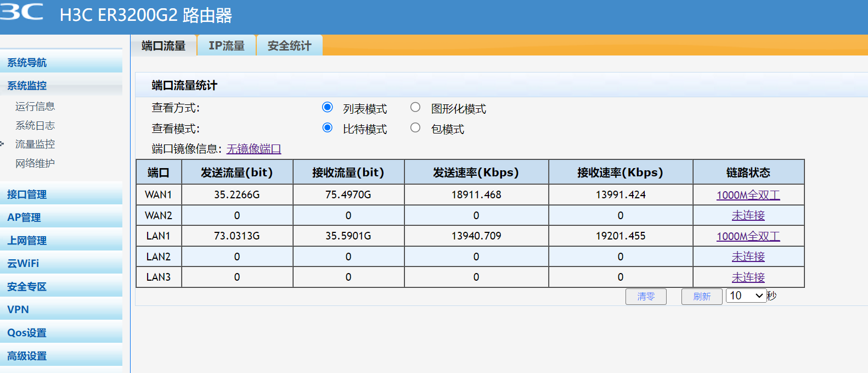The width and height of the screenshot is (868, 373).
Task: Click WAN1 send rate 18911.468
Action: [476, 194]
